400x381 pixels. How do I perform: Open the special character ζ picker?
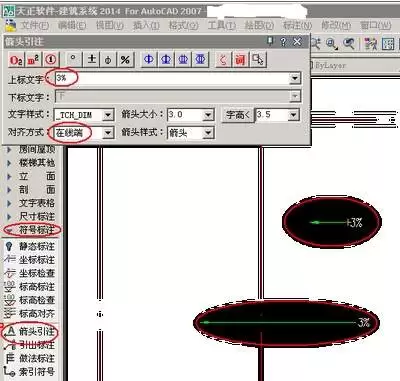[223, 60]
